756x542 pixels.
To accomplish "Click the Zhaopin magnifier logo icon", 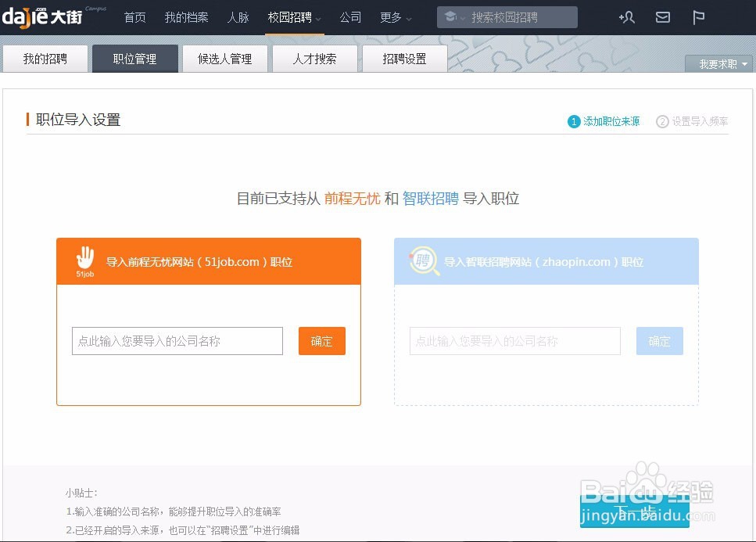I will [424, 261].
